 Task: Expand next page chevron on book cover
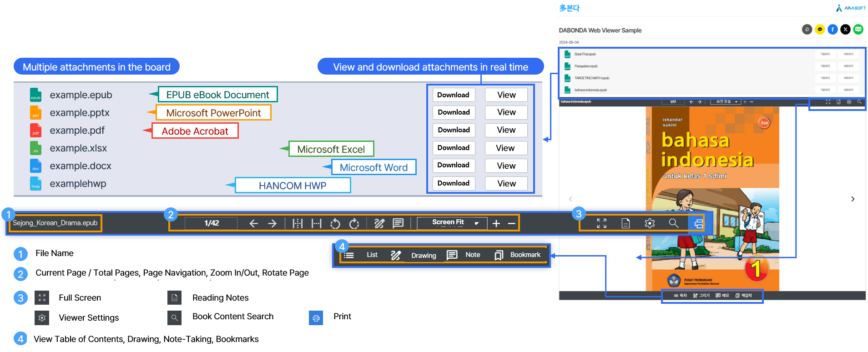click(853, 199)
